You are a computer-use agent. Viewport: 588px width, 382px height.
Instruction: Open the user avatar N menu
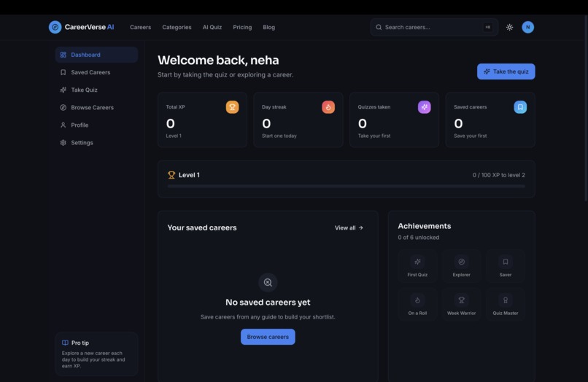point(527,27)
